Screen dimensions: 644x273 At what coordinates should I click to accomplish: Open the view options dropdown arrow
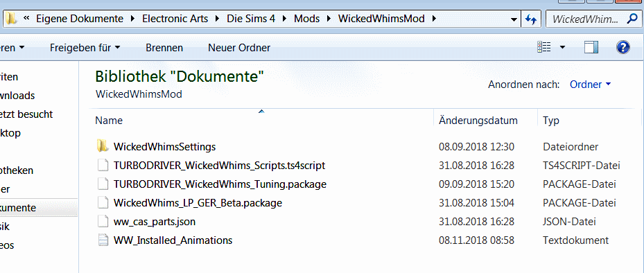(x=562, y=47)
